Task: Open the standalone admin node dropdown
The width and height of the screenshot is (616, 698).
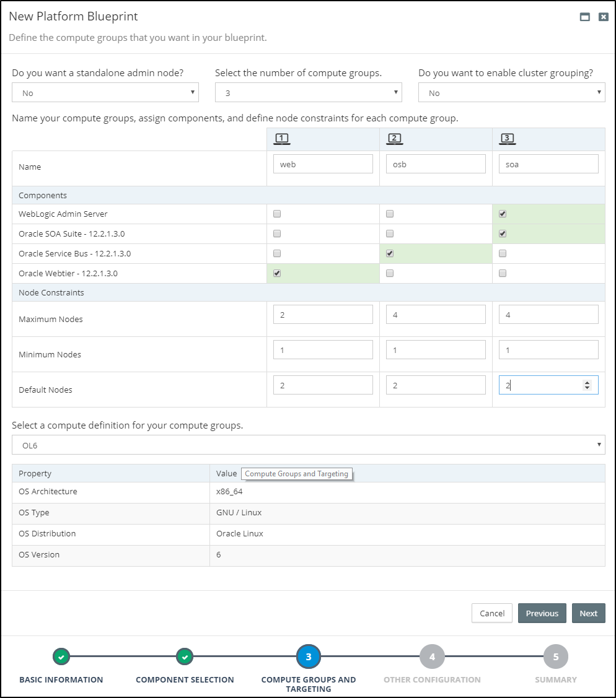Action: pyautogui.click(x=105, y=92)
